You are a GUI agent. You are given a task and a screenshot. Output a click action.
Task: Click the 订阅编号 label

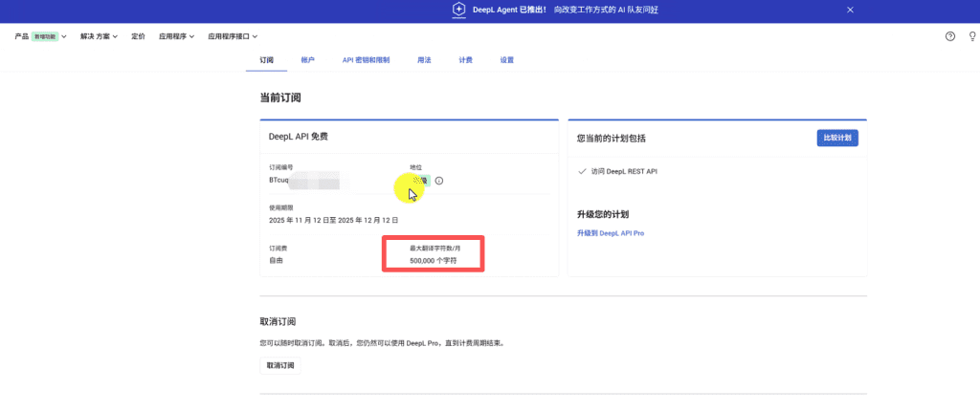pos(280,167)
